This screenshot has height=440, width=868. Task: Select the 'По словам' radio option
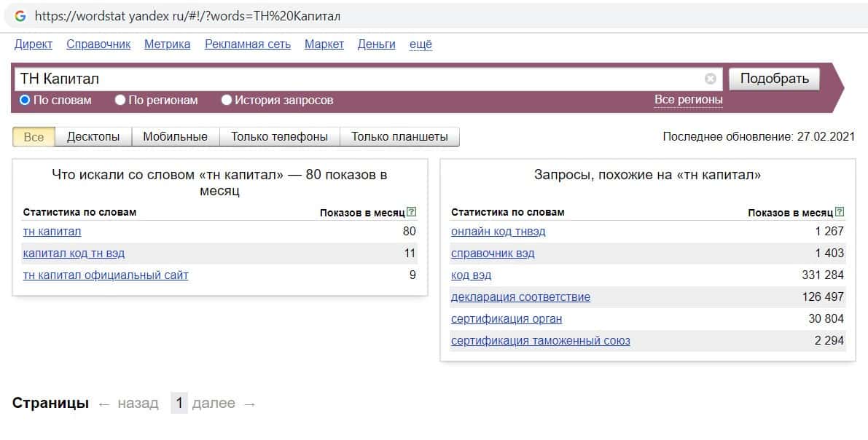[25, 101]
